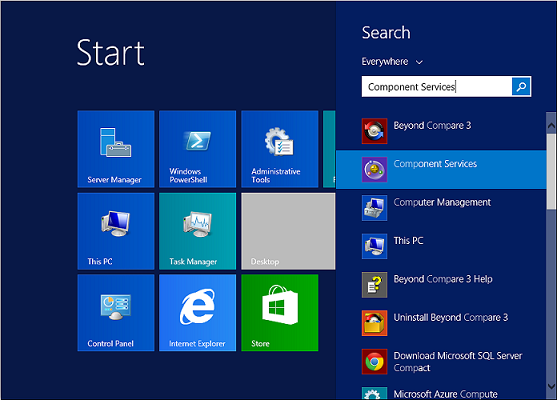
Task: Click the results scrollbar down arrow
Action: tap(551, 387)
